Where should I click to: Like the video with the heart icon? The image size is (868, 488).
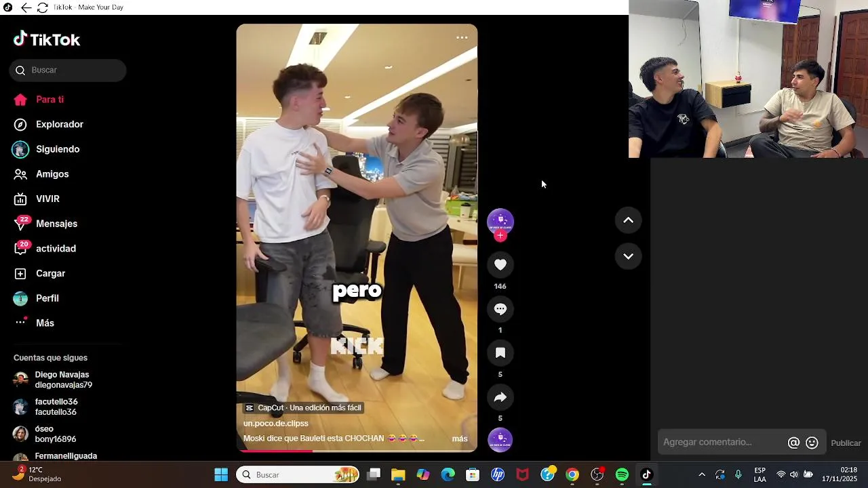click(x=500, y=265)
